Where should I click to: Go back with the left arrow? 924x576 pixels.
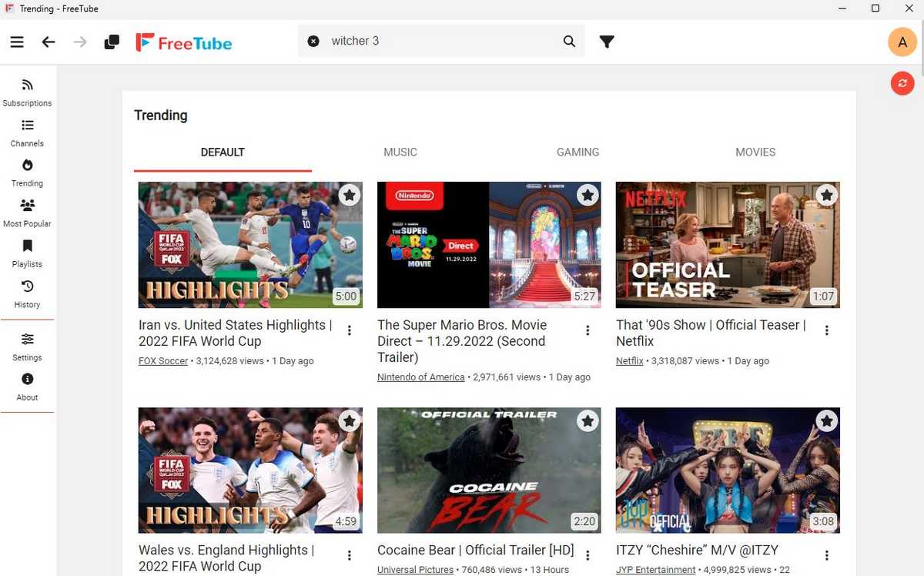[x=49, y=42]
